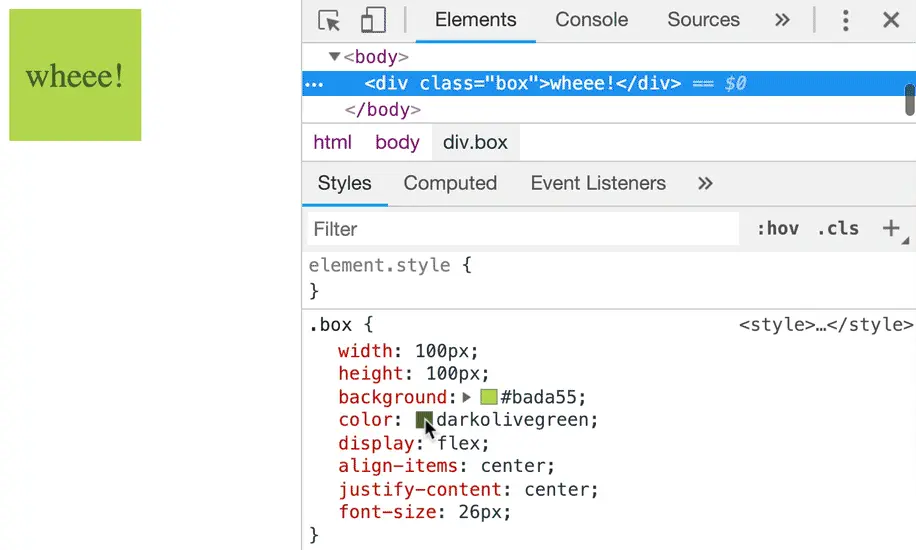
Task: Edit the width property name
Action: coord(366,351)
